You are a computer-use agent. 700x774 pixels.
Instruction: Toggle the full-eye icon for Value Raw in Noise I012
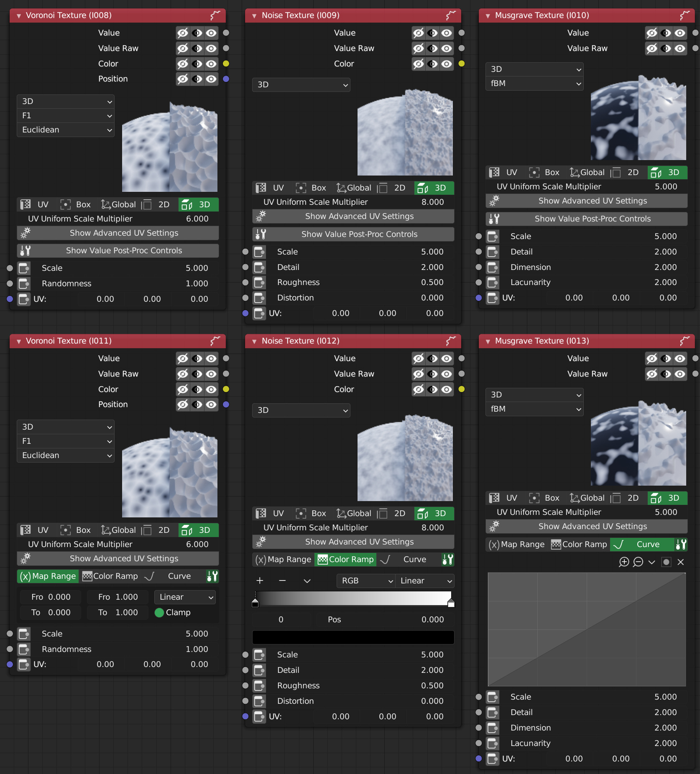click(447, 374)
